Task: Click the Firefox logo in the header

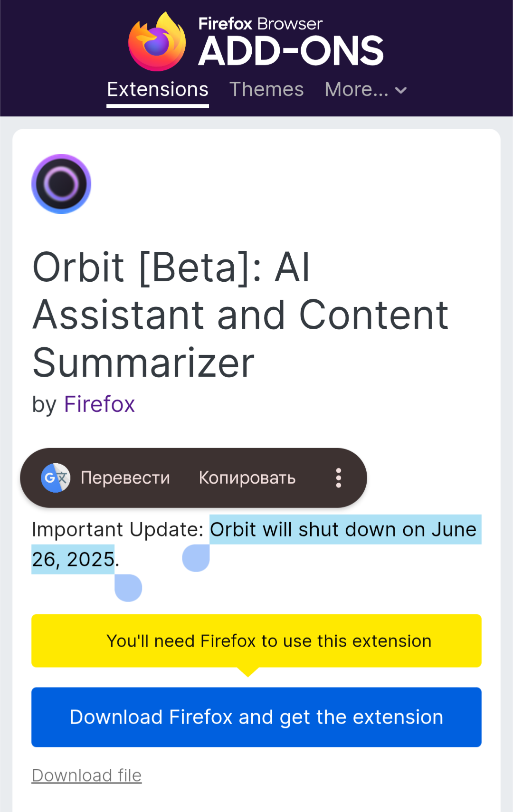Action: (x=157, y=42)
